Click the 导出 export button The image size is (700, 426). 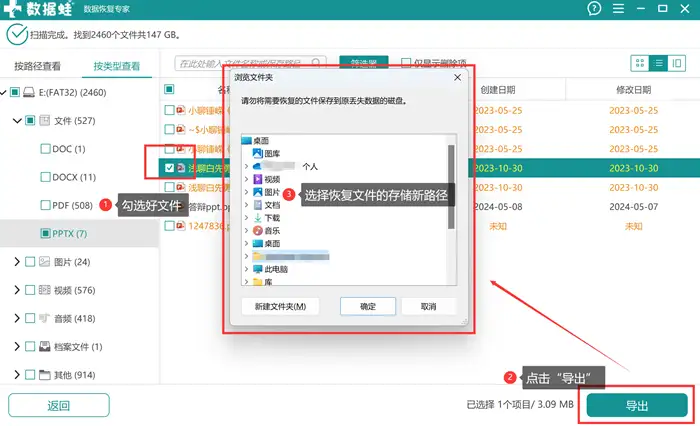click(x=637, y=405)
